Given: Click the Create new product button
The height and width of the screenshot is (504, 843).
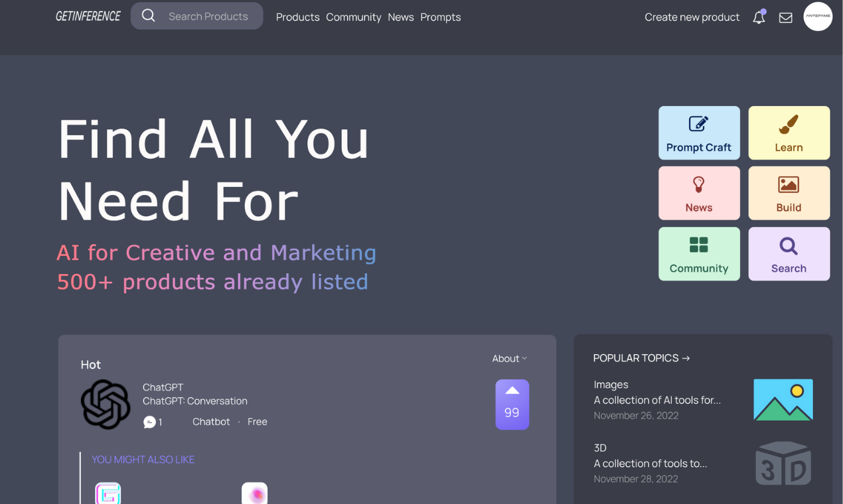Looking at the screenshot, I should (692, 17).
